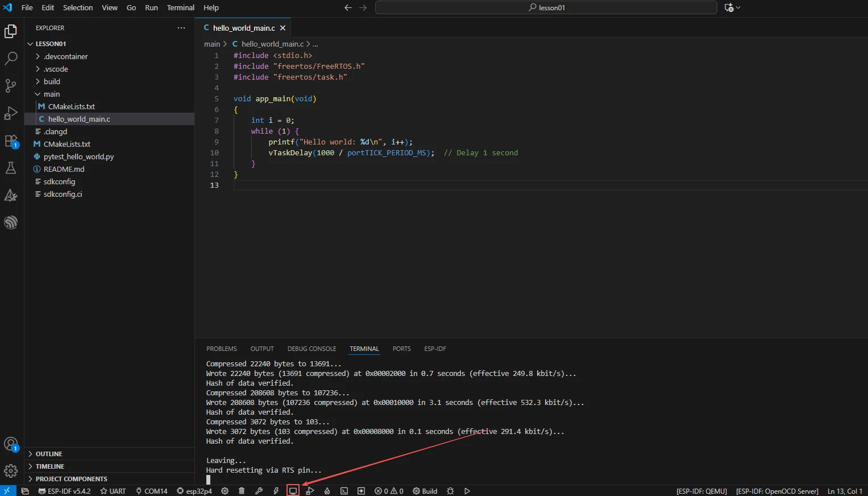Expand the PROJECT COMPONENTS section

[x=71, y=479]
